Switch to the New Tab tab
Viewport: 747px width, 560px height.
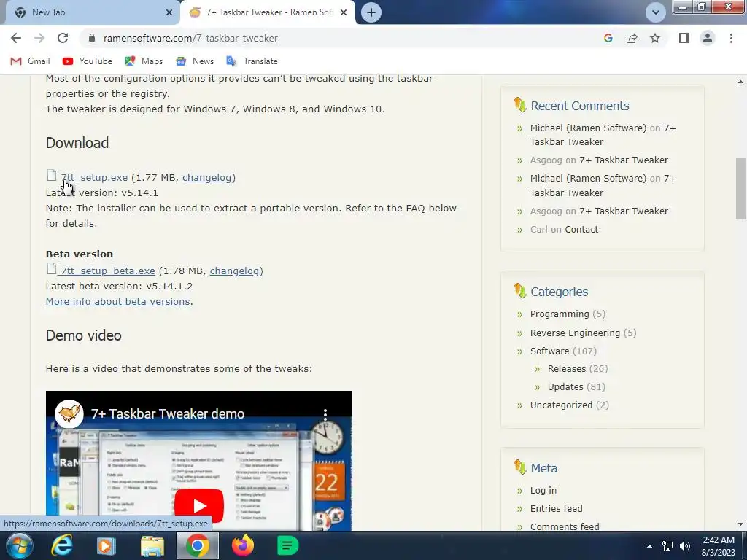click(x=90, y=12)
